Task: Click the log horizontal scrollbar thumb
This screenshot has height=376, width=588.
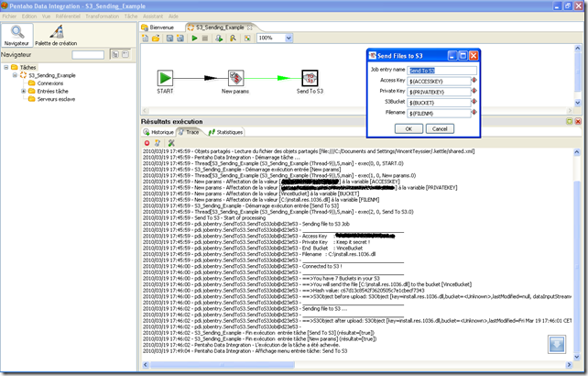Action: (223, 364)
